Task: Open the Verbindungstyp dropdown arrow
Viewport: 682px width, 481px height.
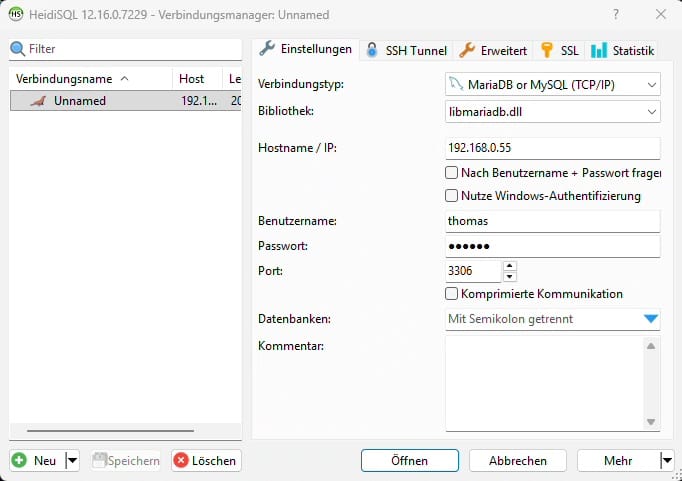Action: 651,85
